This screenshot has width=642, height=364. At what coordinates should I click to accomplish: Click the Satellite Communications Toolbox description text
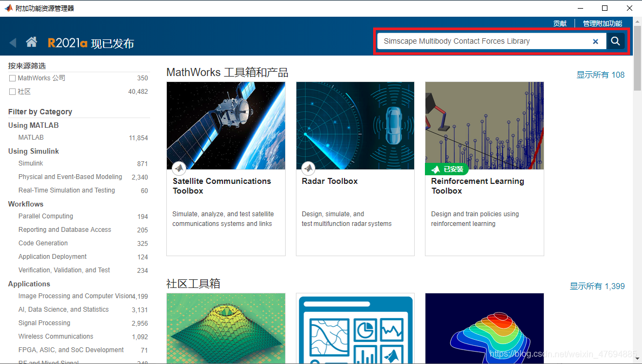(223, 219)
